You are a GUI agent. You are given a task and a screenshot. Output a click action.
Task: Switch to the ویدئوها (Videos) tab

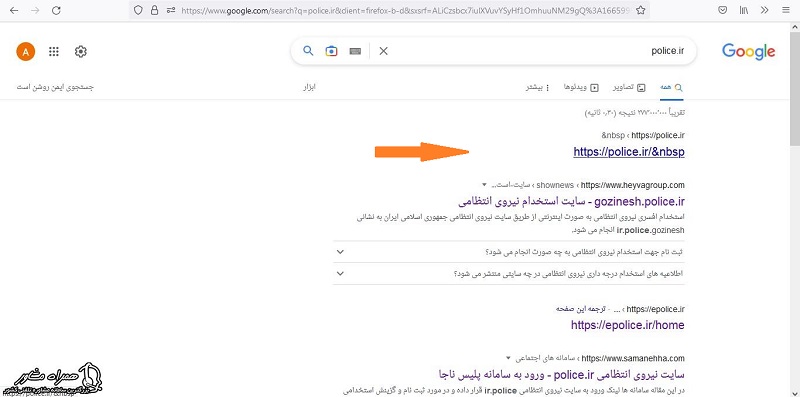click(581, 87)
